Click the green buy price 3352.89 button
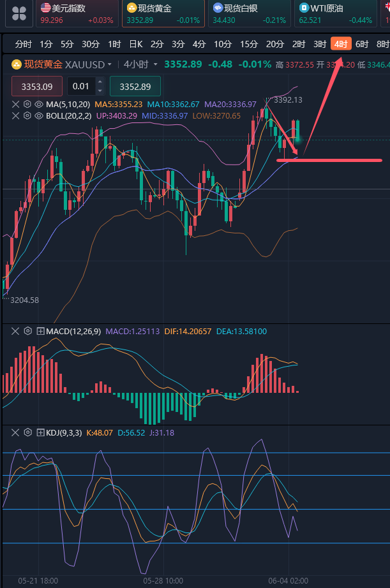 pos(135,86)
